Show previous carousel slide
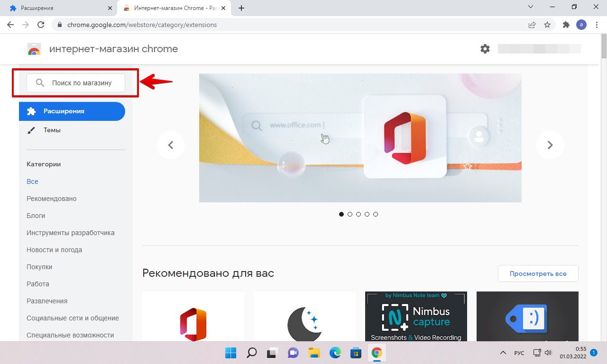This screenshot has width=607, height=364. click(x=171, y=145)
